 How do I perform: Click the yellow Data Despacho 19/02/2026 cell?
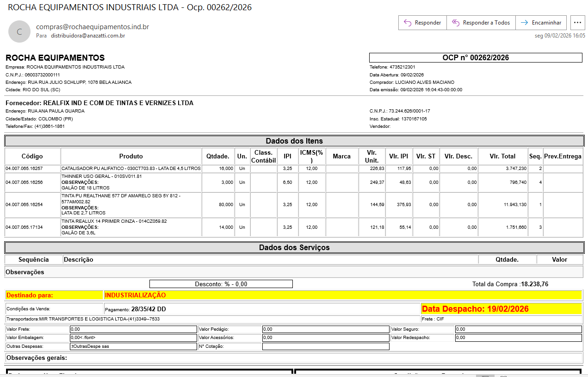tap(501, 309)
